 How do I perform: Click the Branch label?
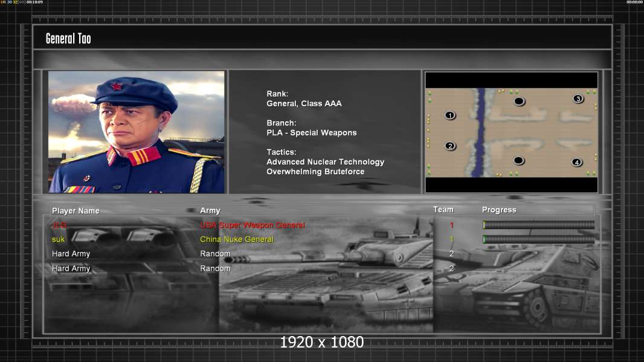pyautogui.click(x=282, y=123)
